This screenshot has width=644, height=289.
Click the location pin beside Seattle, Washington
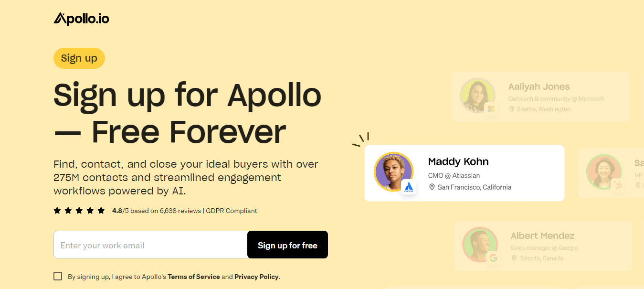point(511,109)
